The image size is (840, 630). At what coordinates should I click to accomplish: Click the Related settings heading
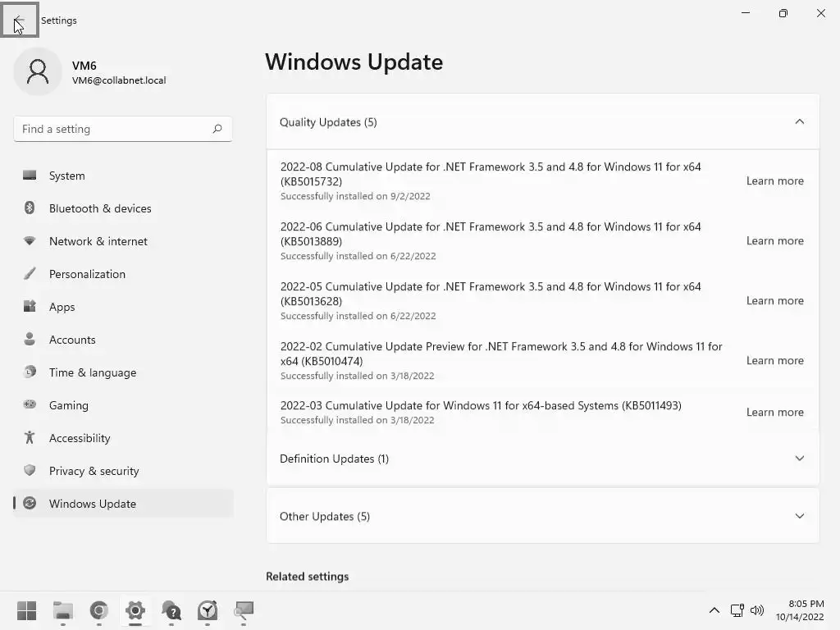coord(308,577)
